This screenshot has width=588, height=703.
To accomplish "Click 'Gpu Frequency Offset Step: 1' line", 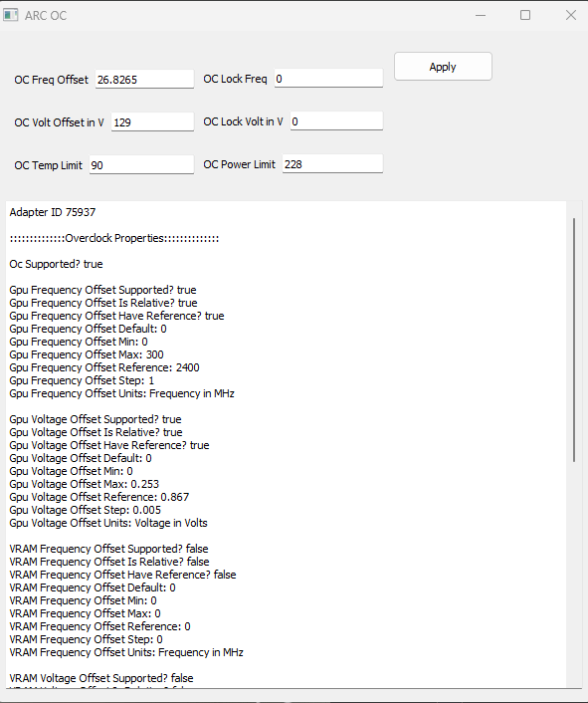I will pyautogui.click(x=82, y=381).
